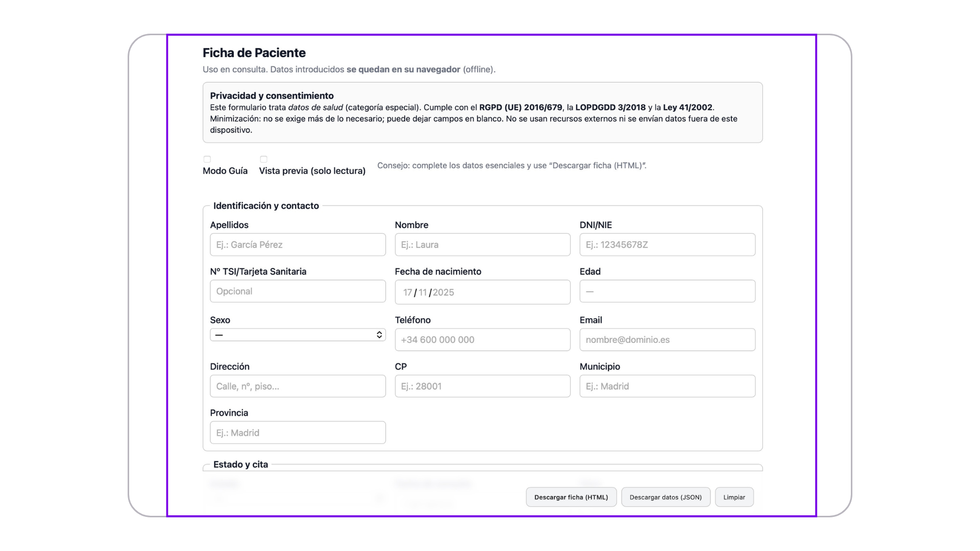Image resolution: width=980 pixels, height=551 pixels.
Task: Click the Nº TSI/Tarjeta Sanitaria field
Action: [x=298, y=291]
